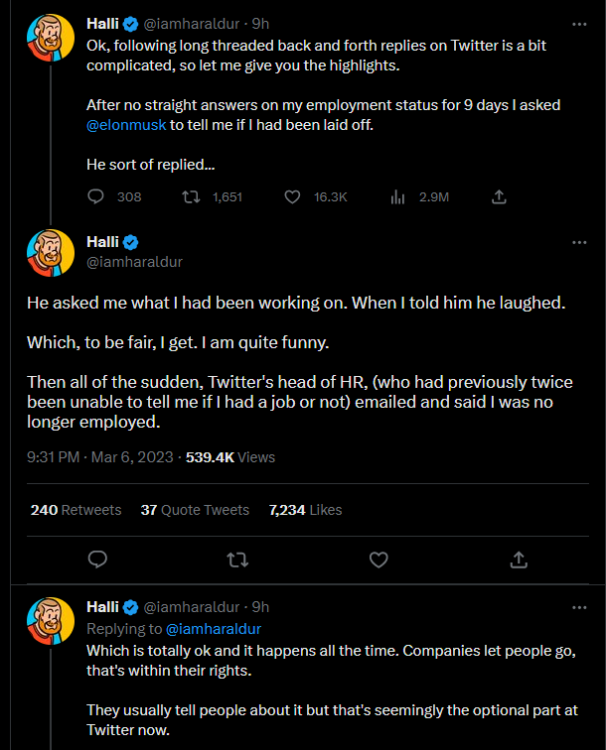View the 37 Quote Tweets list

tap(194, 510)
